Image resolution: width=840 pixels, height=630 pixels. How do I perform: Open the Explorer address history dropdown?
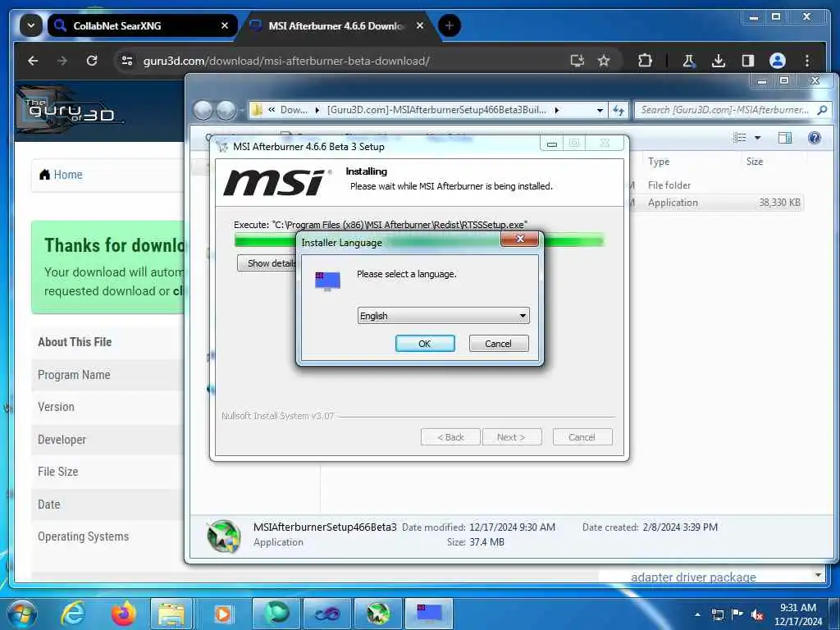tap(600, 111)
